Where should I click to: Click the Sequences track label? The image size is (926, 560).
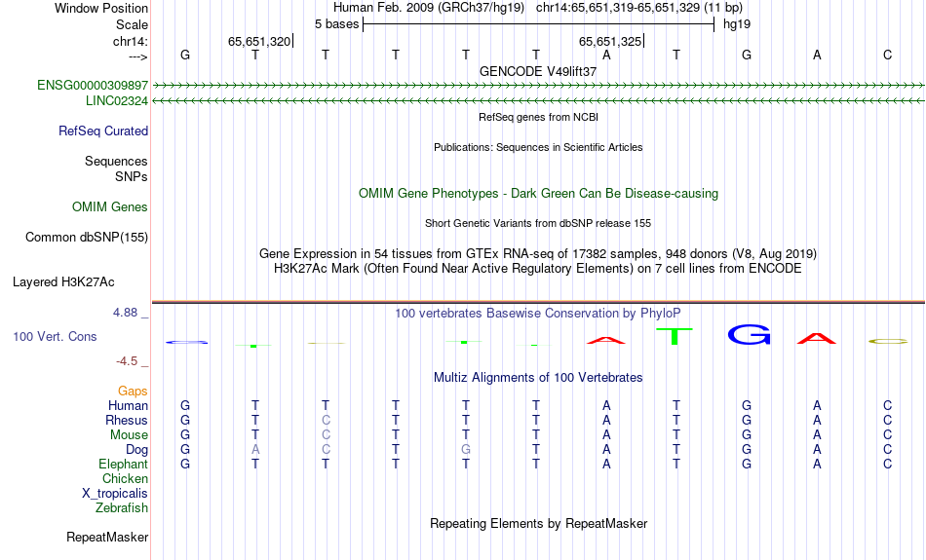click(116, 161)
